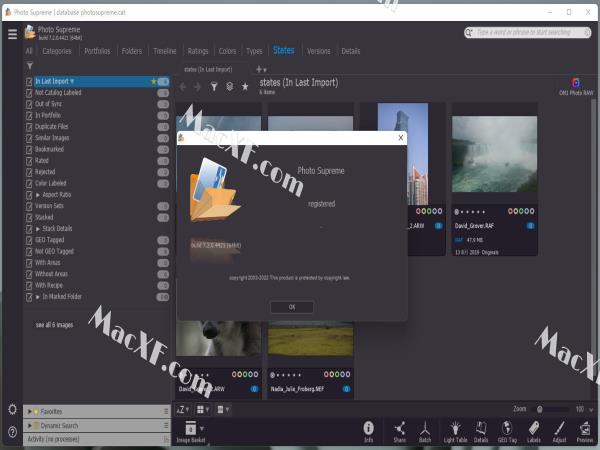600x450 pixels.
Task: Close the About dialog with X
Action: (401, 138)
